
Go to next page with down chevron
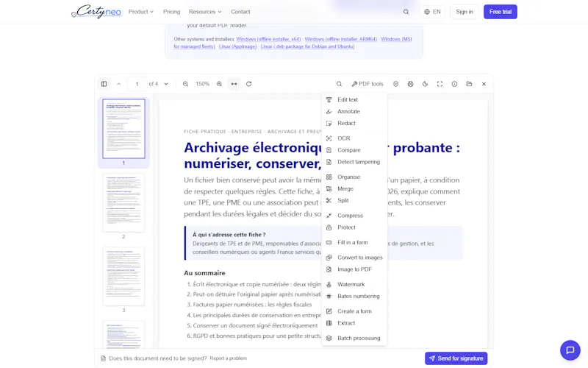coord(166,84)
